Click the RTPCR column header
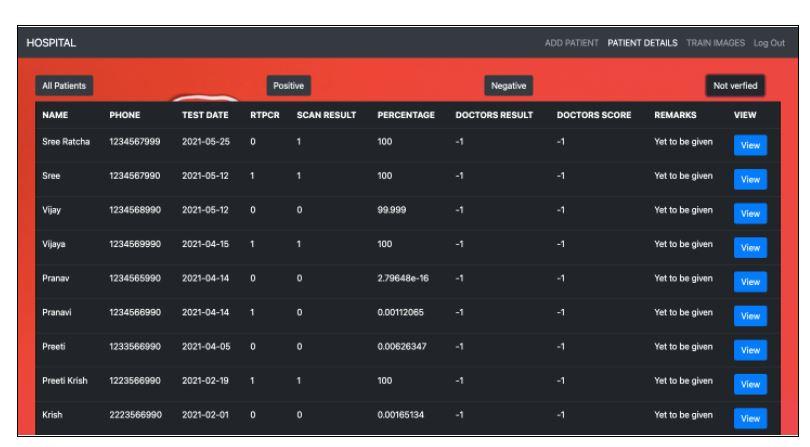Image resolution: width=810 pixels, height=447 pixels. pyautogui.click(x=264, y=115)
